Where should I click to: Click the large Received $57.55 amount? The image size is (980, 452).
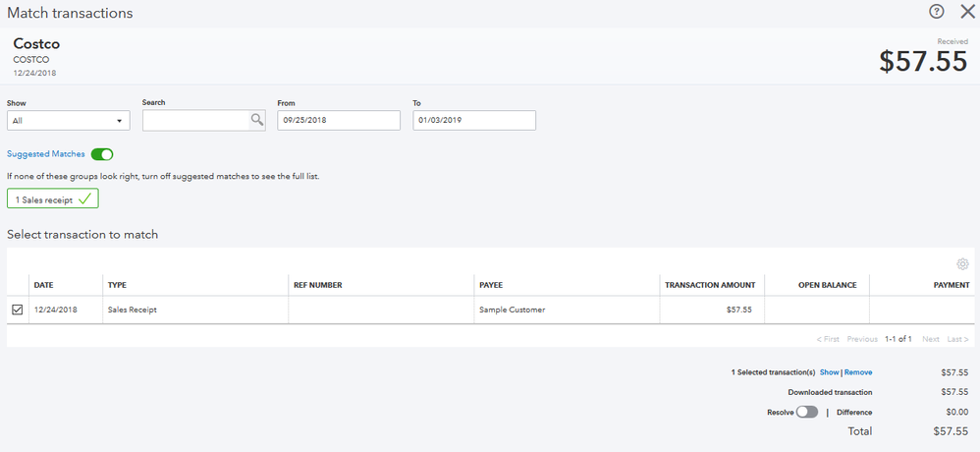click(924, 61)
